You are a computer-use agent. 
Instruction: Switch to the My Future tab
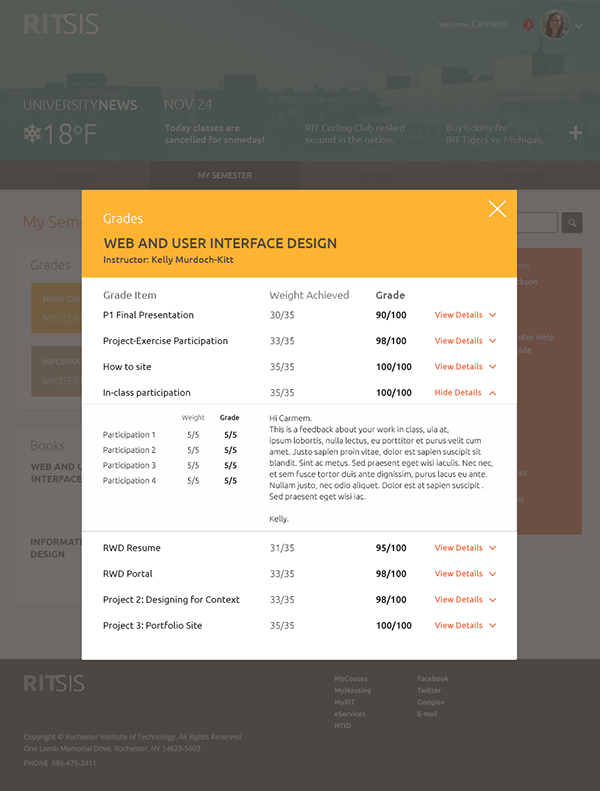[x=525, y=175]
